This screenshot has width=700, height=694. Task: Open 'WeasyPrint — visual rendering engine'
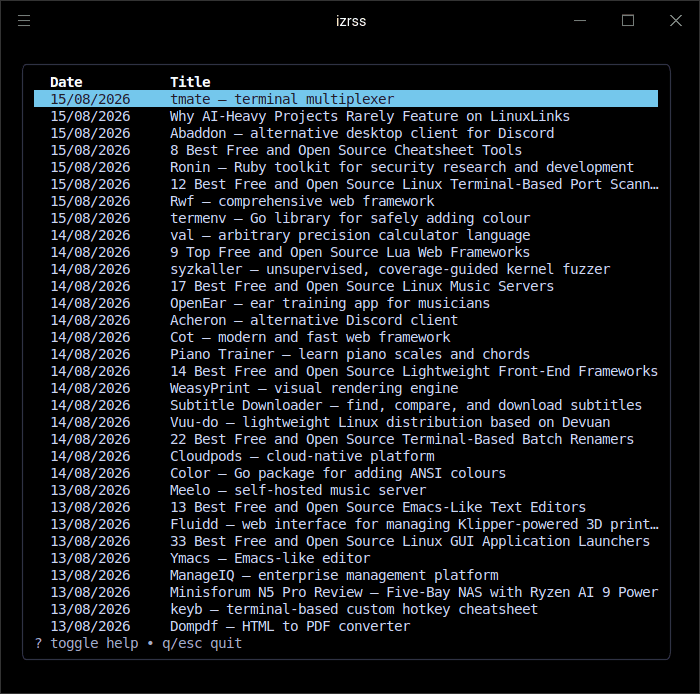click(x=346, y=388)
